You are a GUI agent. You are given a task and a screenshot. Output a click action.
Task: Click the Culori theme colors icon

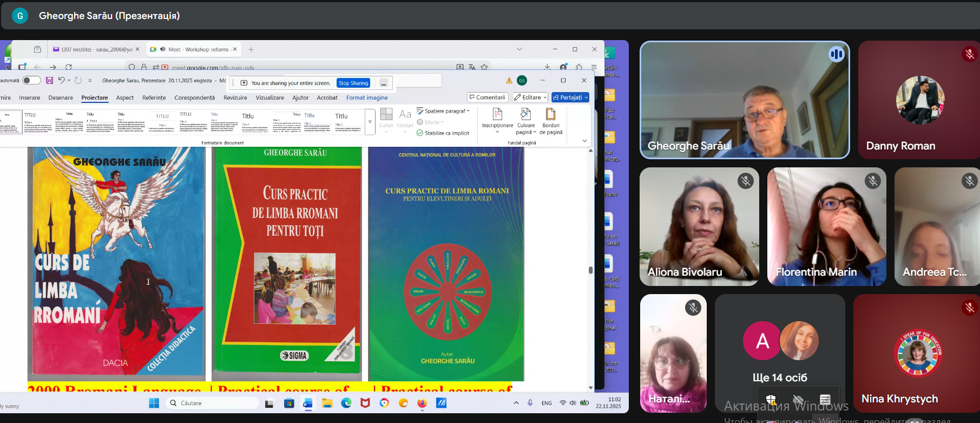point(386,118)
